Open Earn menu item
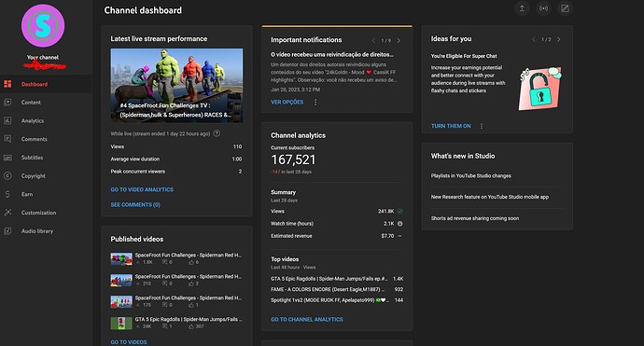Image resolution: width=644 pixels, height=346 pixels. tap(46, 194)
